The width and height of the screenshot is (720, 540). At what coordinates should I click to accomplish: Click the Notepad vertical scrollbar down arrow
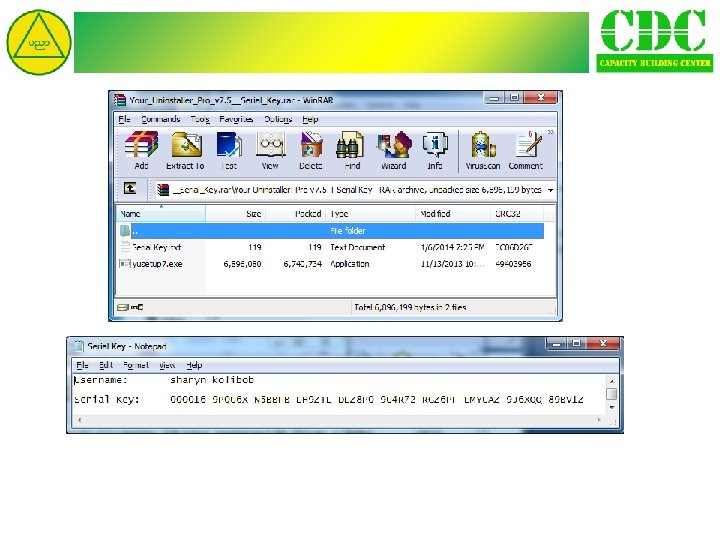pos(612,408)
